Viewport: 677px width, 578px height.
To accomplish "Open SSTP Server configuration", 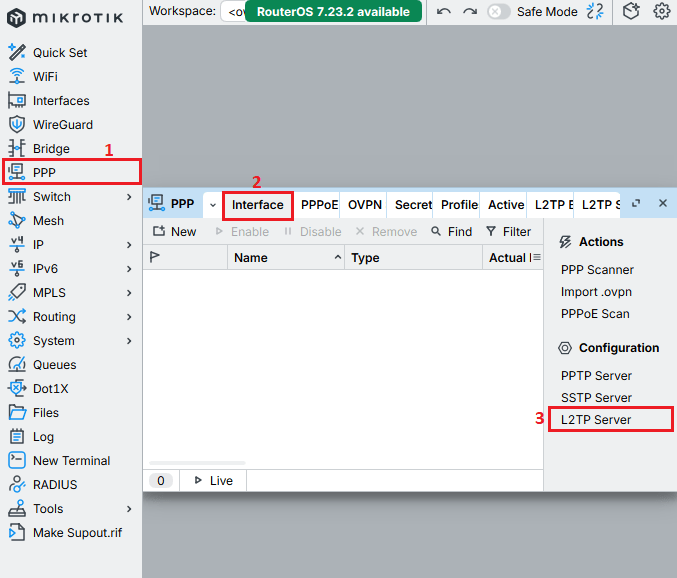I will [x=596, y=398].
